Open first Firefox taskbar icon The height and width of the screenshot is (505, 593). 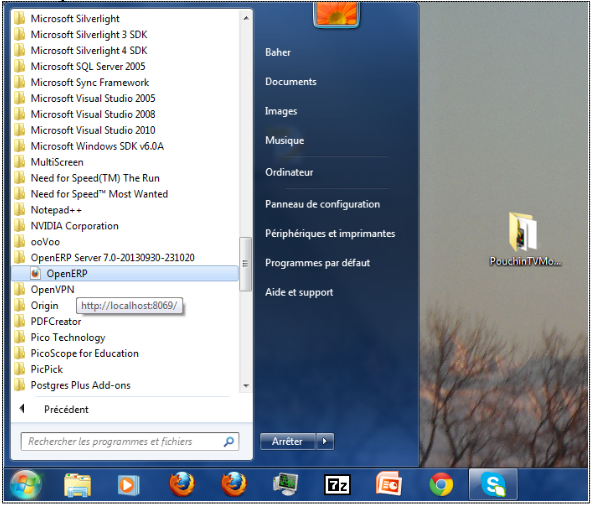182,484
